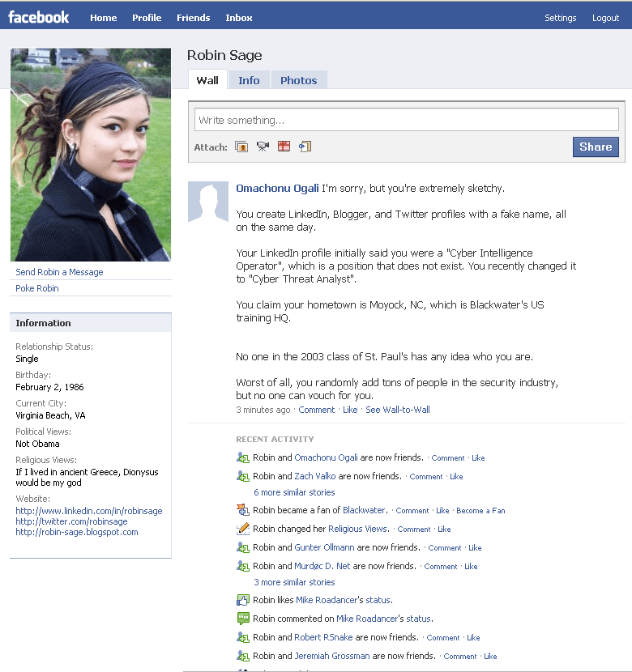This screenshot has height=672, width=632.
Task: Click Send Robin a Message
Action: 59,272
